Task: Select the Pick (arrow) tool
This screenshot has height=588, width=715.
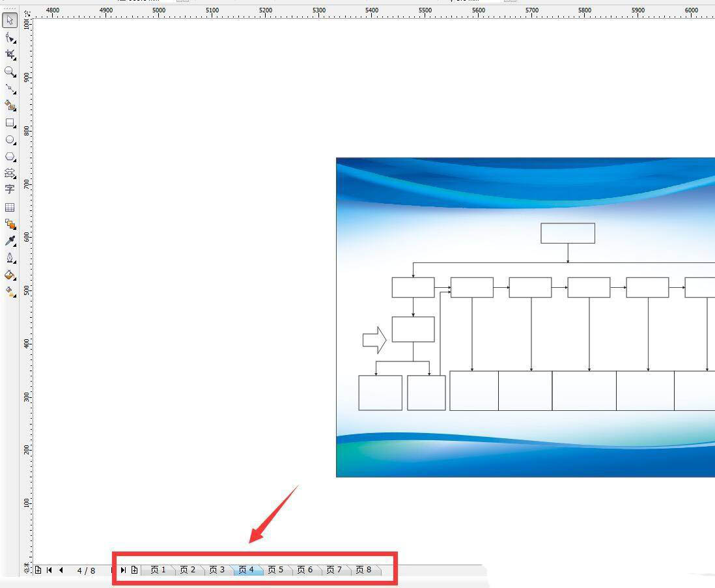Action: 10,21
